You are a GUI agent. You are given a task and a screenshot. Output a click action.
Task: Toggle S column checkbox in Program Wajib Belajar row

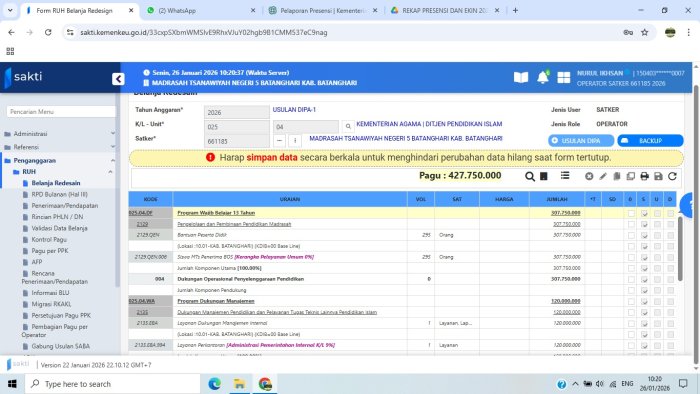click(x=644, y=213)
